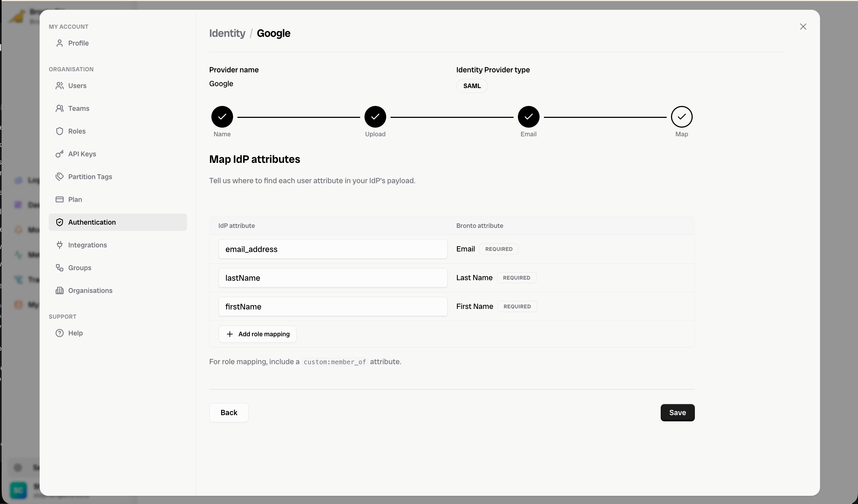This screenshot has width=858, height=504.
Task: Click the IdP attribute column header
Action: (237, 226)
